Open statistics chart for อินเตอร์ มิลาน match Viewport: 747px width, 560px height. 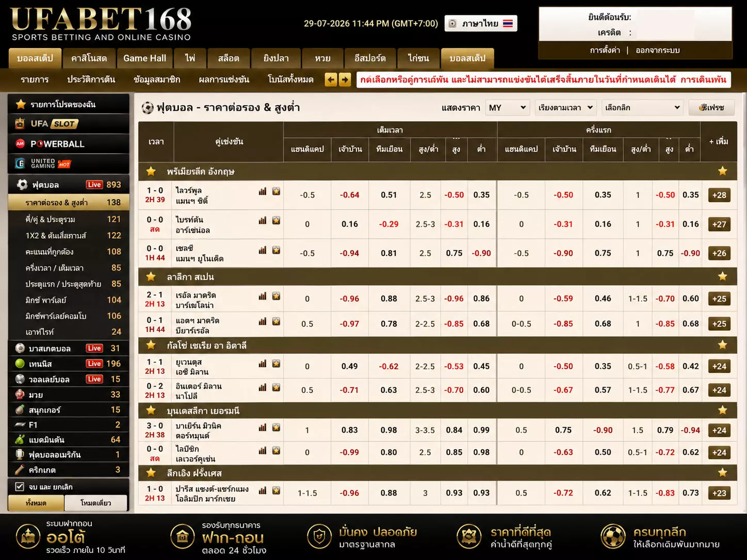point(263,387)
